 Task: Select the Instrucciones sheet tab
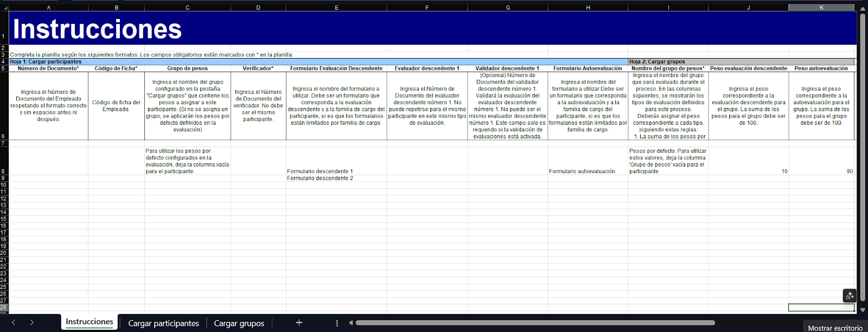tap(90, 322)
